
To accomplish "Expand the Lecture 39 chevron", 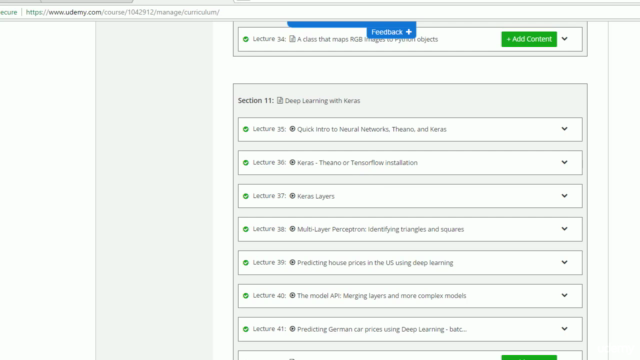I will pyautogui.click(x=564, y=262).
